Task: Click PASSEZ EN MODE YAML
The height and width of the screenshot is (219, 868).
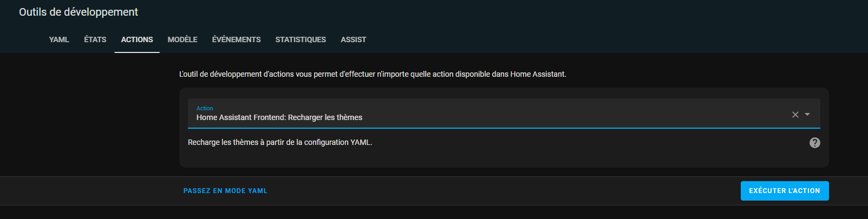Action: point(225,191)
